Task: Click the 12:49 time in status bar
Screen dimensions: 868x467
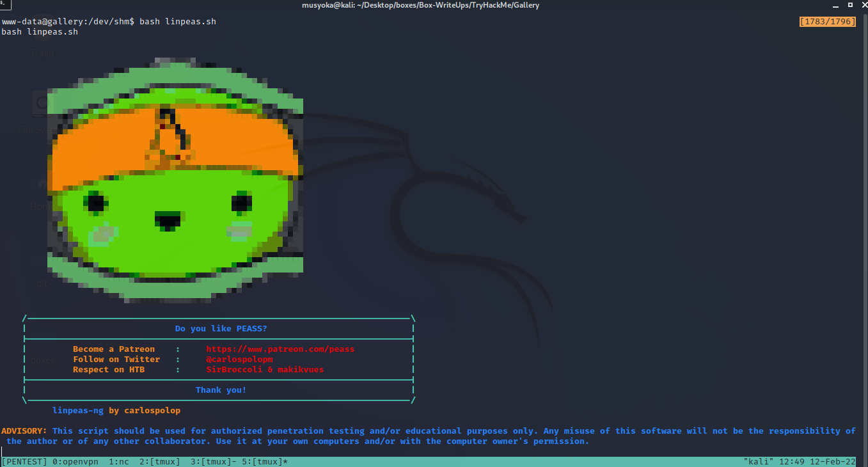Action: pos(792,462)
